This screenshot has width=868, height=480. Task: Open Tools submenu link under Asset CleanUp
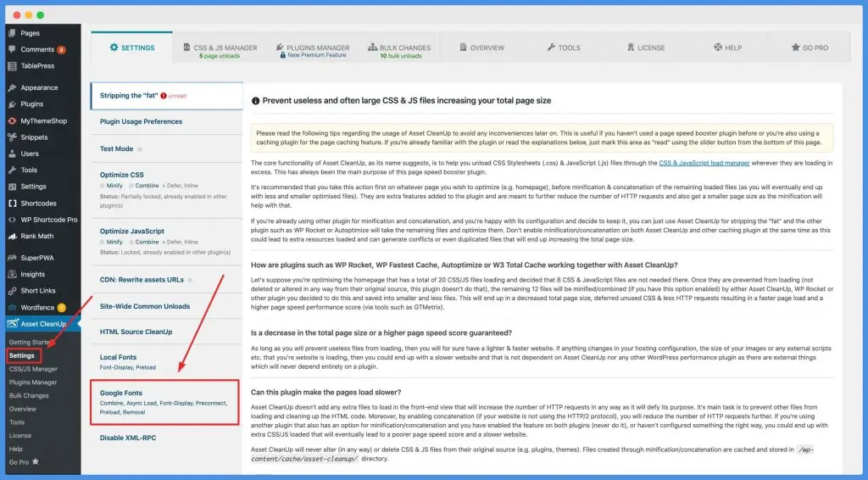point(17,421)
